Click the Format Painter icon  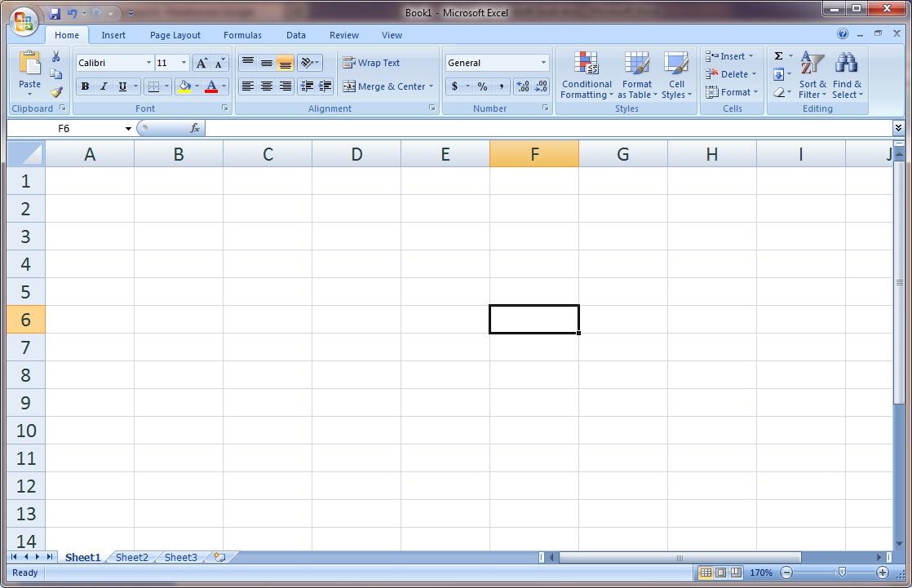pyautogui.click(x=55, y=92)
